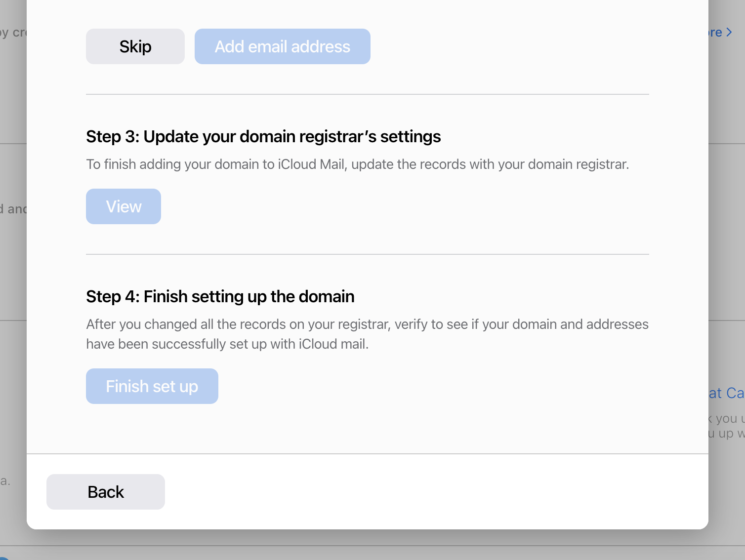Image resolution: width=745 pixels, height=560 pixels.
Task: Click the 're' link text beside the chevron
Action: [715, 33]
